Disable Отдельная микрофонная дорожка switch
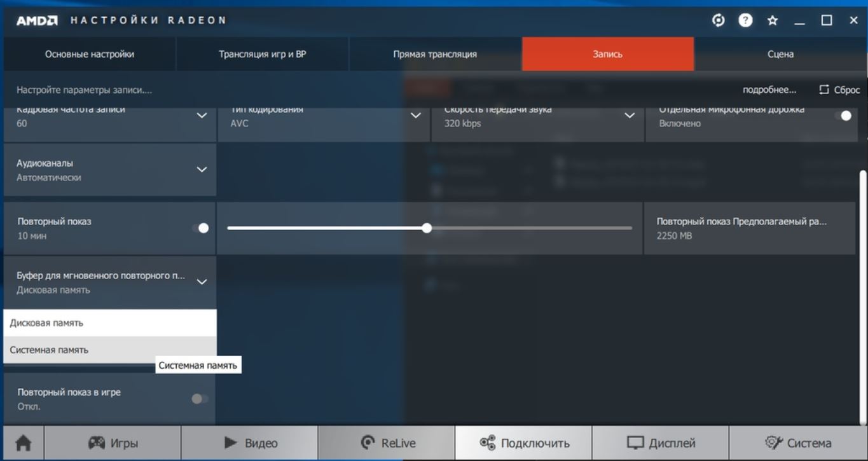This screenshot has width=868, height=461. tap(843, 116)
